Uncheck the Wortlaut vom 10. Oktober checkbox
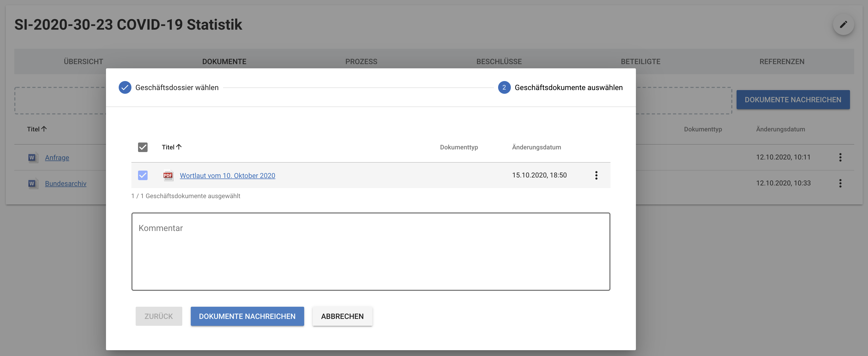 [143, 175]
